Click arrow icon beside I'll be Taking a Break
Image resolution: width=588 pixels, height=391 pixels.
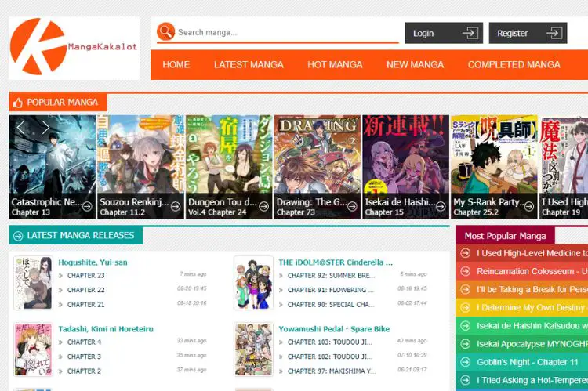(466, 289)
